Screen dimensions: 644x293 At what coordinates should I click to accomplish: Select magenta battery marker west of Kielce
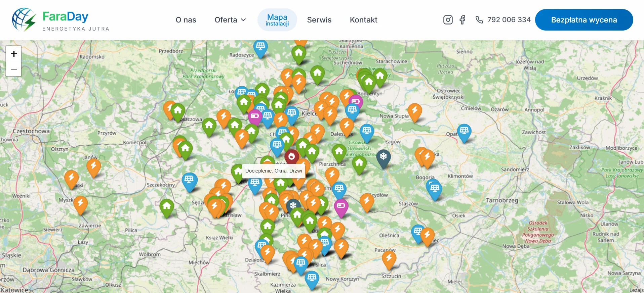[x=255, y=116]
